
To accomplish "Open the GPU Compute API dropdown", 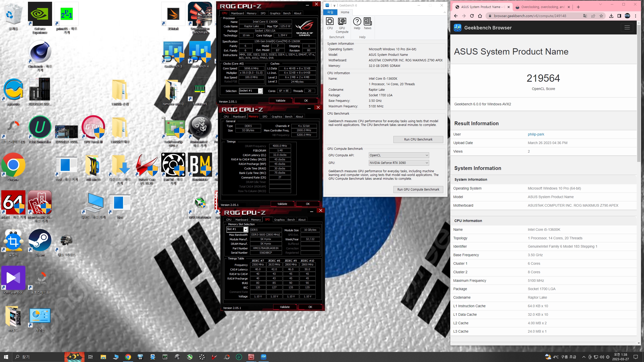I will coord(398,155).
